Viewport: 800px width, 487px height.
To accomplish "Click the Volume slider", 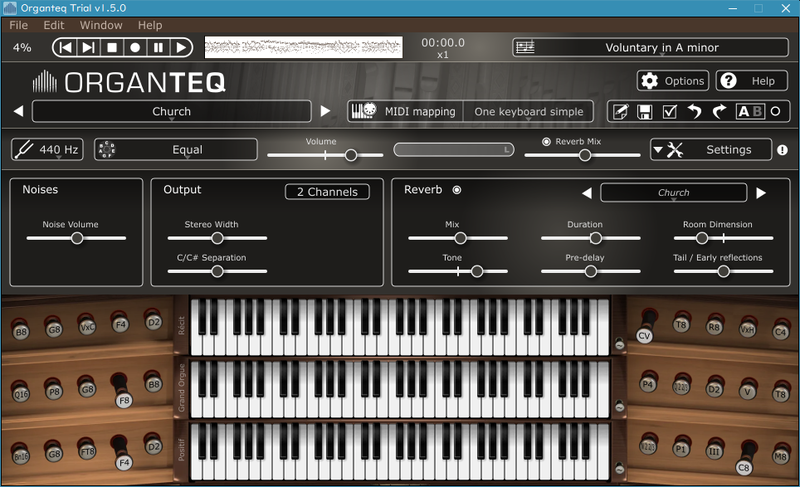I will point(325,155).
